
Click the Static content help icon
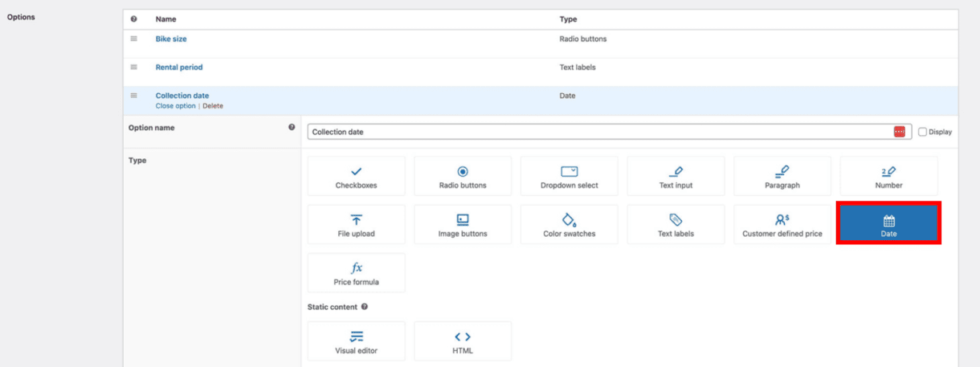coord(365,307)
